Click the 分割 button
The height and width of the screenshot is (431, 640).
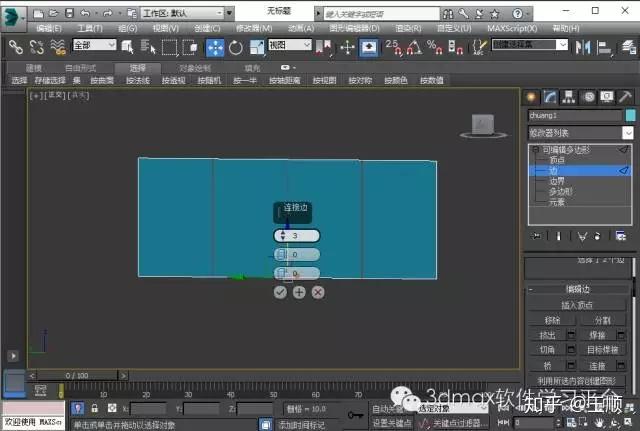coord(602,320)
